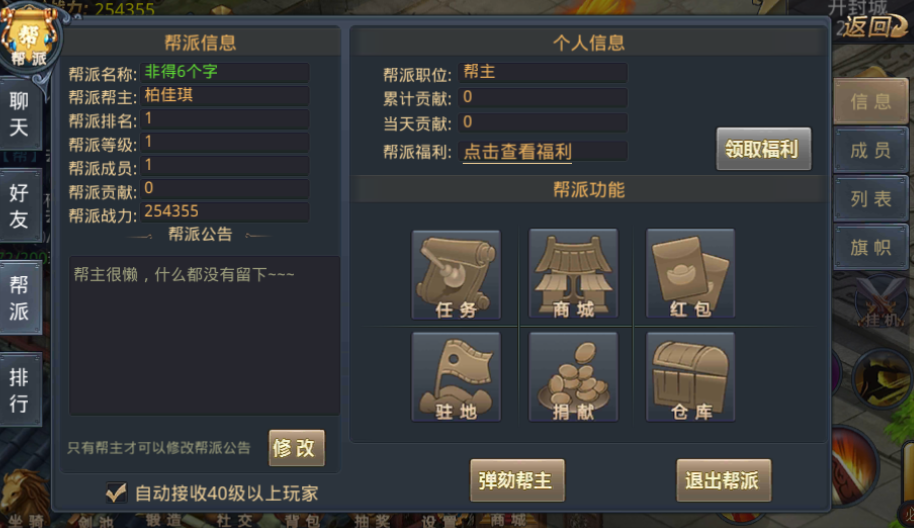The image size is (914, 528).
Task: Open the 任务 guild task icon
Action: (456, 275)
